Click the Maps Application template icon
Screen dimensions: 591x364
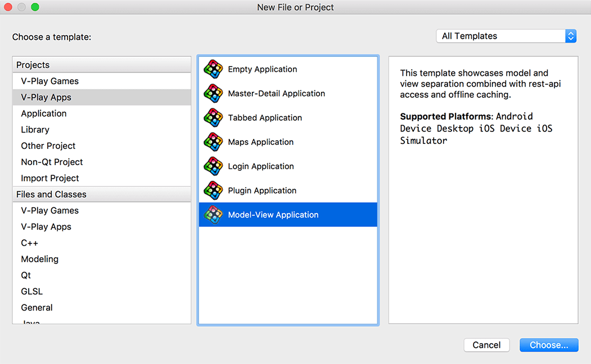tap(213, 142)
